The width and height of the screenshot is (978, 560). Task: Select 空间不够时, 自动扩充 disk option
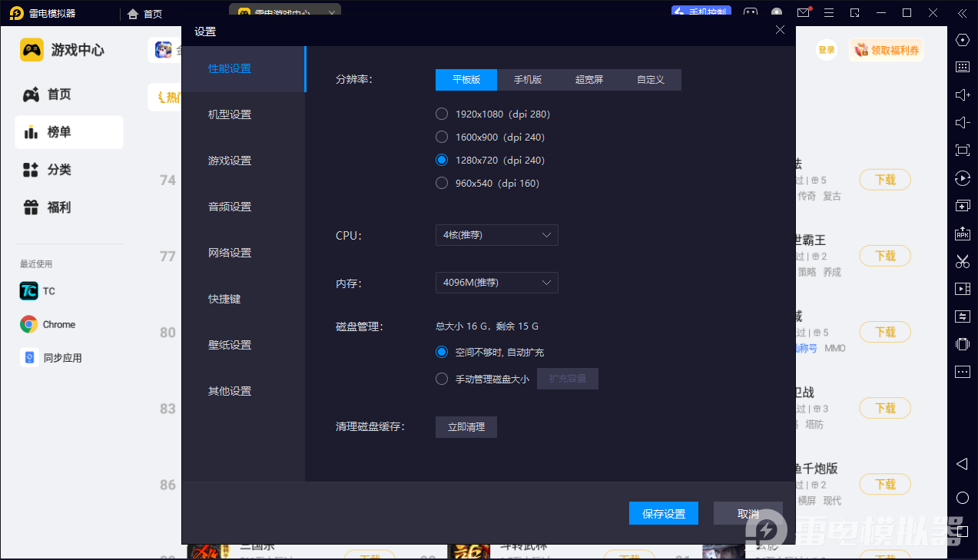(489, 352)
